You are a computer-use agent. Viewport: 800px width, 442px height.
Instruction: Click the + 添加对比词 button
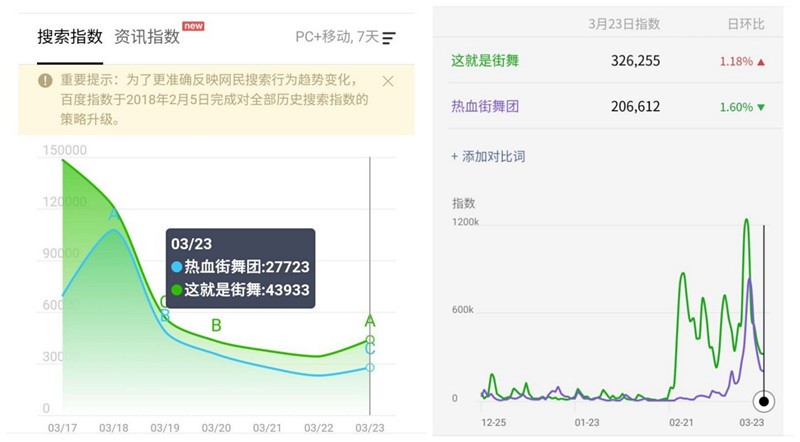tap(488, 156)
